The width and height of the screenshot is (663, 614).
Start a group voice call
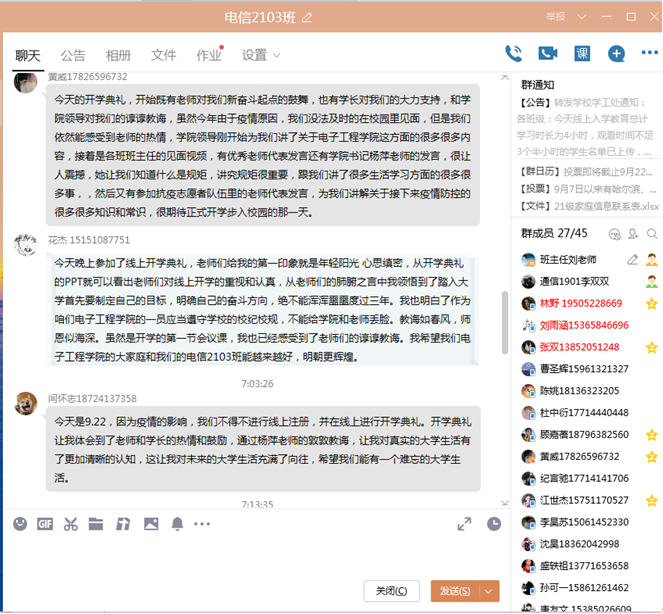pos(514,54)
